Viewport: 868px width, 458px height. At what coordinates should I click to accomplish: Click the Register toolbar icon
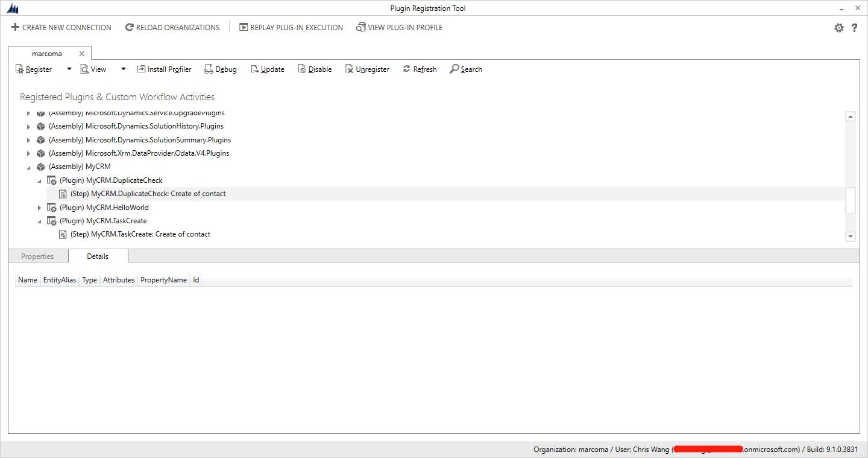(20, 69)
